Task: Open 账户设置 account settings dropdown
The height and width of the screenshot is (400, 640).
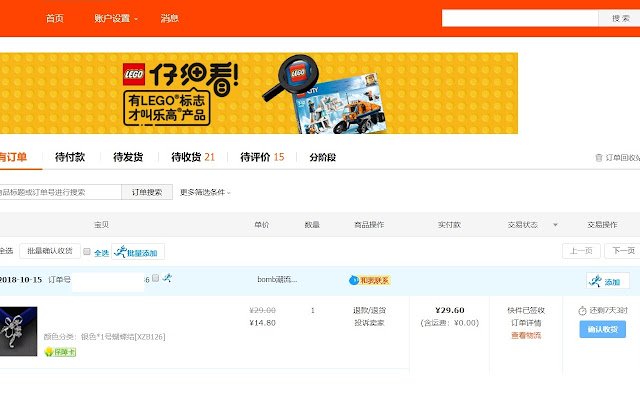Action: [116, 18]
